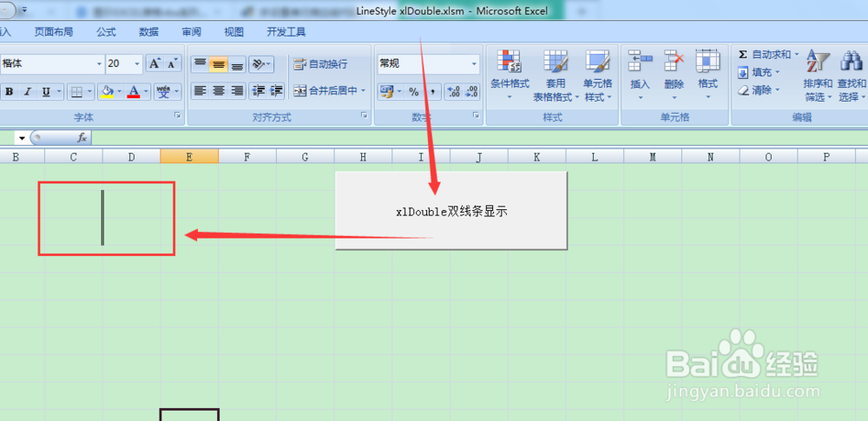Decrease font size with small A button
Screen dimensions: 868x421
(173, 63)
